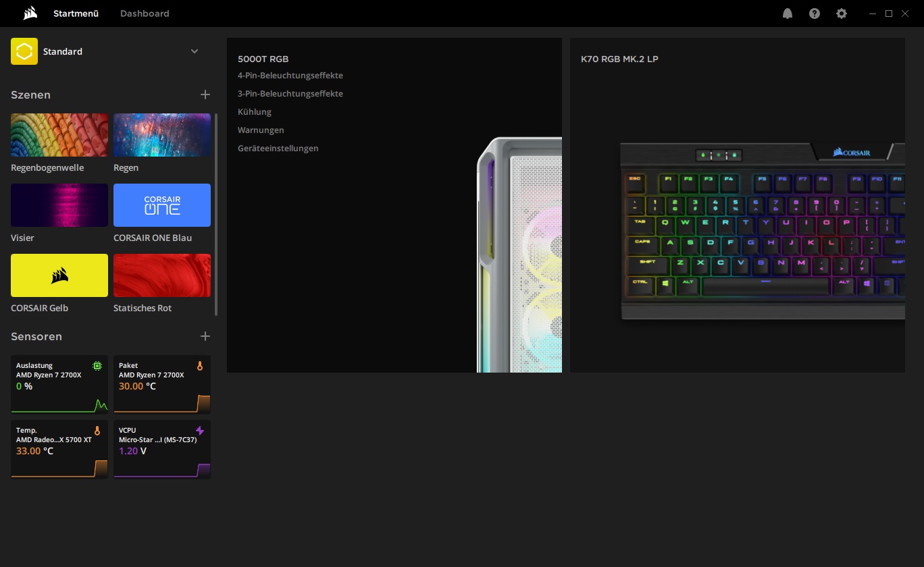
Task: Open Geräteeinstellungen for the 5000T RGB
Action: (278, 148)
